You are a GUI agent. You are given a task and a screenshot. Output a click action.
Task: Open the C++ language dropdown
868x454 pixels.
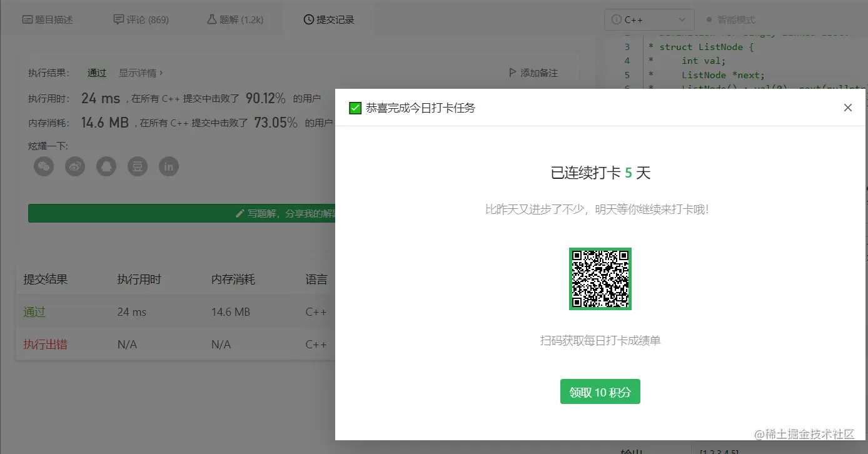point(649,20)
